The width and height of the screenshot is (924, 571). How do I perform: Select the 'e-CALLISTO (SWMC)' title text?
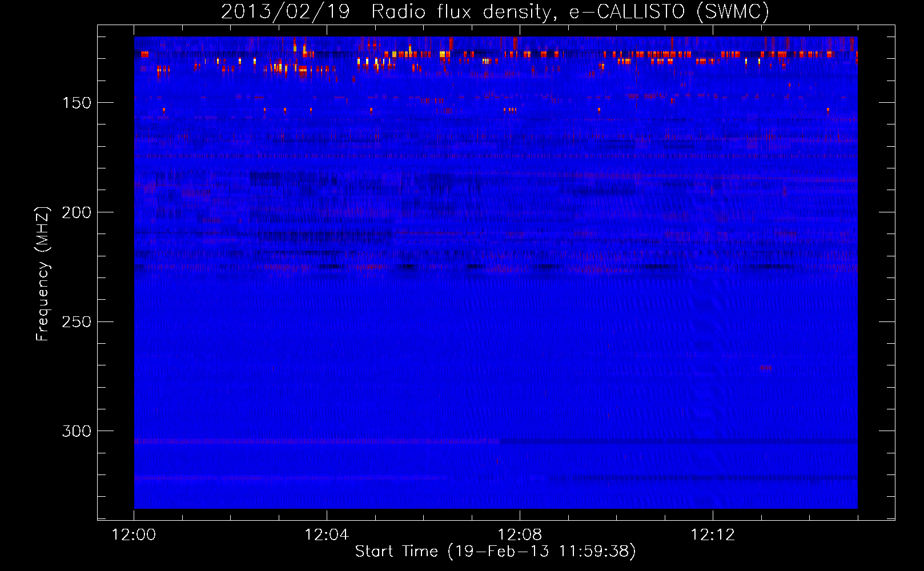click(669, 12)
